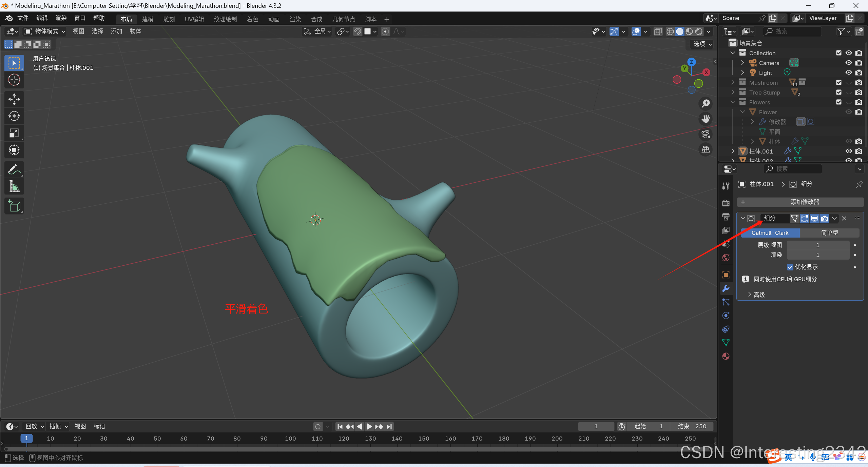This screenshot has width=868, height=467.
Task: Select the 简单型 subdivision type
Action: (829, 233)
